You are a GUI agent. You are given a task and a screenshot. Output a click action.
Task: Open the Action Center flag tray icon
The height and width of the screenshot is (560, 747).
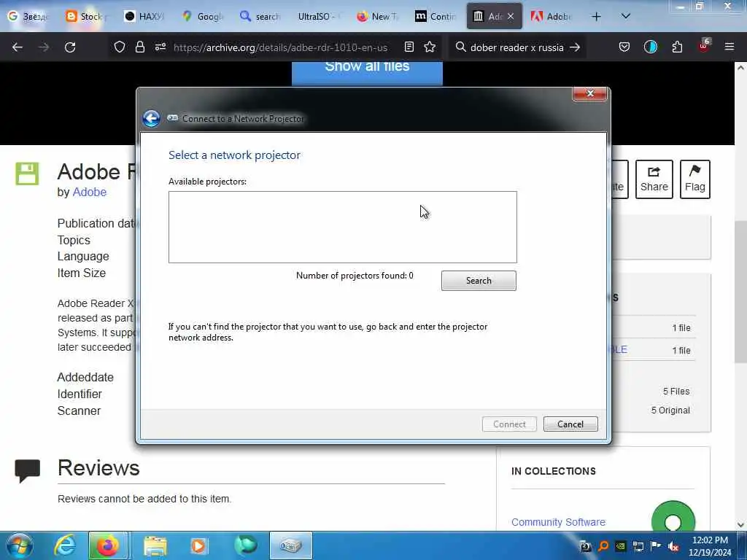tap(656, 547)
